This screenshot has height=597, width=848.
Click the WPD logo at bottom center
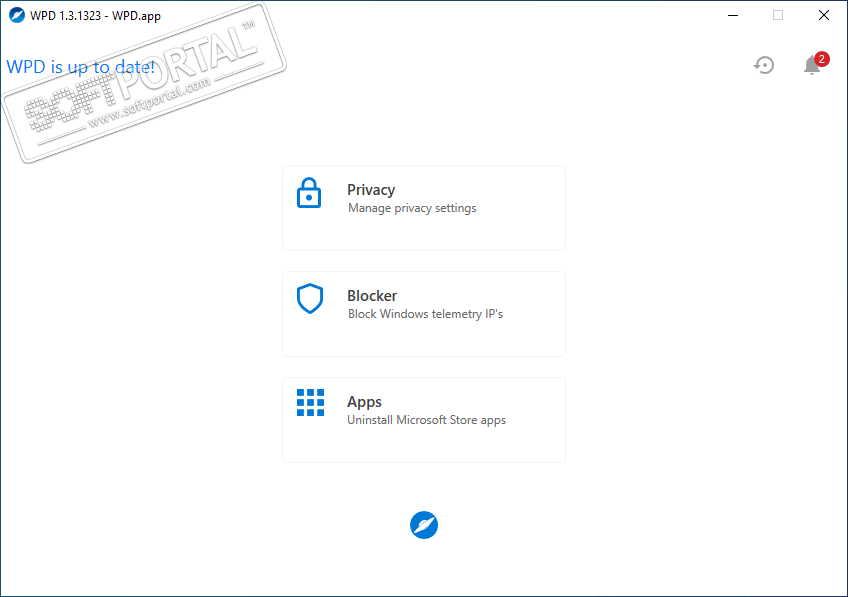point(424,525)
